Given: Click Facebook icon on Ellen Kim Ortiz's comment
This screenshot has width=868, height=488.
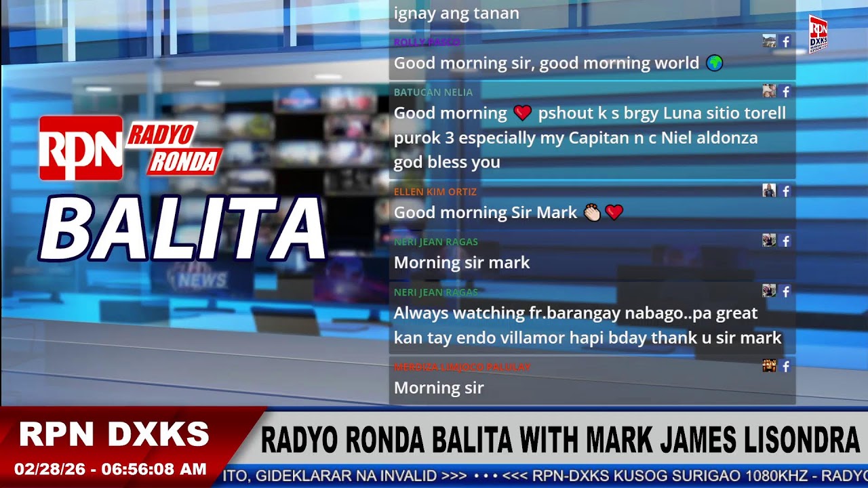Looking at the screenshot, I should pos(786,191).
